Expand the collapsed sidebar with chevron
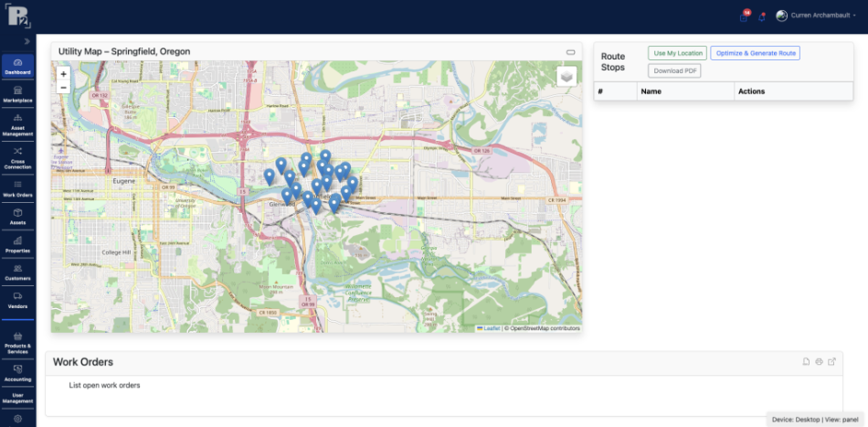 click(26, 42)
